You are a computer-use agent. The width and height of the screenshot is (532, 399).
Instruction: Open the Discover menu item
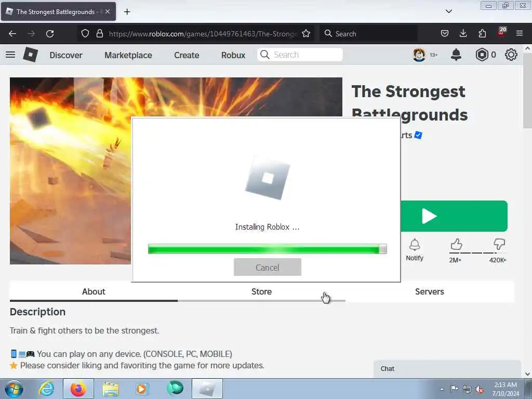[x=66, y=55]
